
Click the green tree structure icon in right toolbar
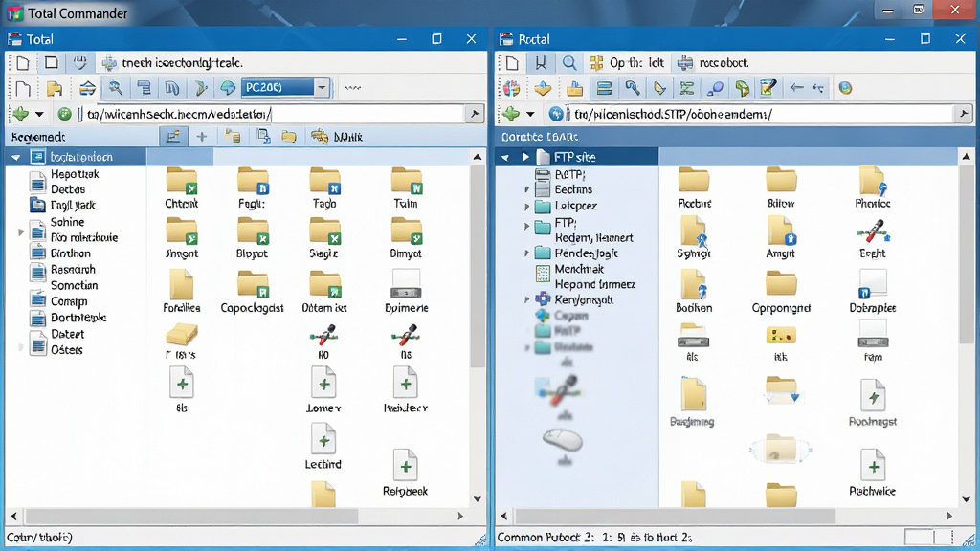687,88
